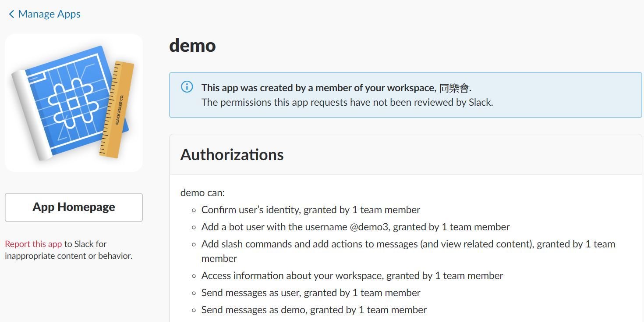This screenshot has height=322, width=644.
Task: Click the 'Add a bot user' @demo3 line
Action: pyautogui.click(x=355, y=227)
